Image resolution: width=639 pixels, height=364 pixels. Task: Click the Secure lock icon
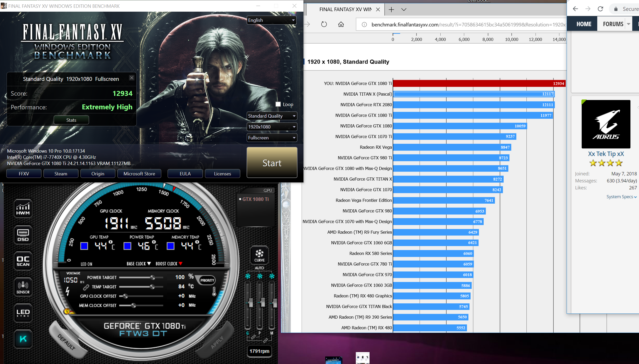click(x=616, y=9)
